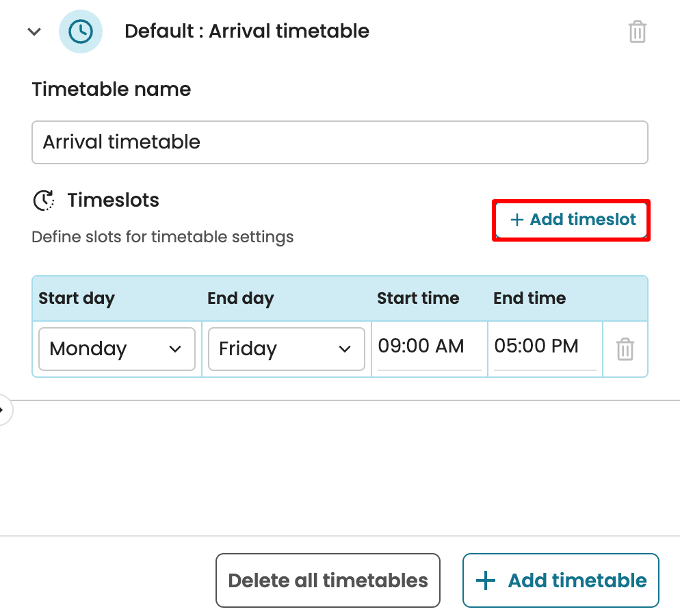This screenshot has height=616, width=680.
Task: Open the End day dropdown showing Friday
Action: click(286, 349)
